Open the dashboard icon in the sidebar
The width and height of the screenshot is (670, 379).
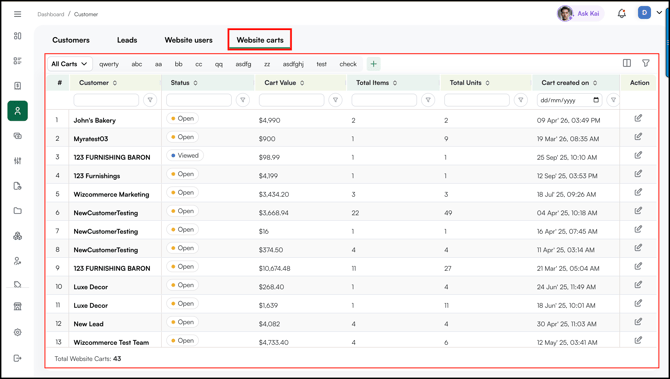18,36
